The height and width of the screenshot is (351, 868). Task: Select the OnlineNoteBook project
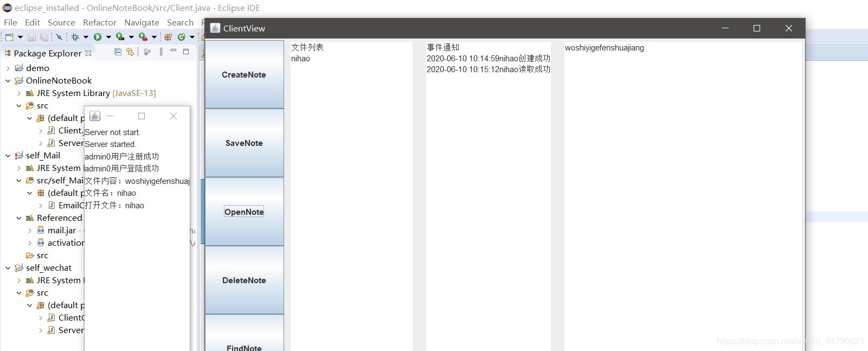[59, 80]
